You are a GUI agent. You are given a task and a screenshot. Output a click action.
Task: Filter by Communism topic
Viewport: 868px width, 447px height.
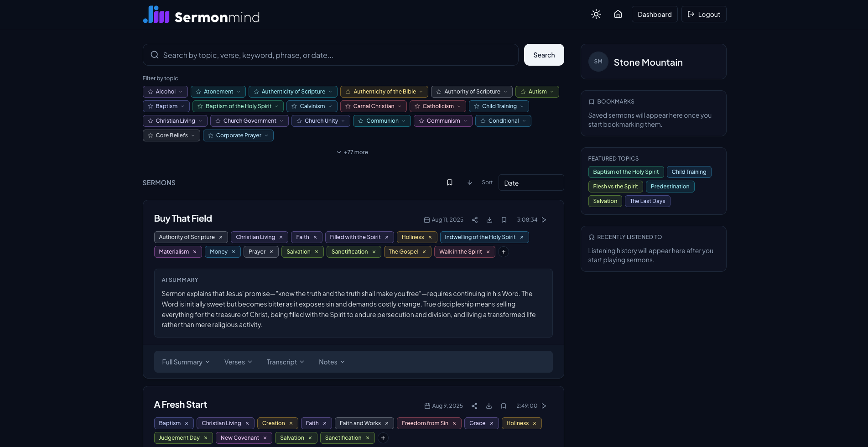tap(443, 121)
